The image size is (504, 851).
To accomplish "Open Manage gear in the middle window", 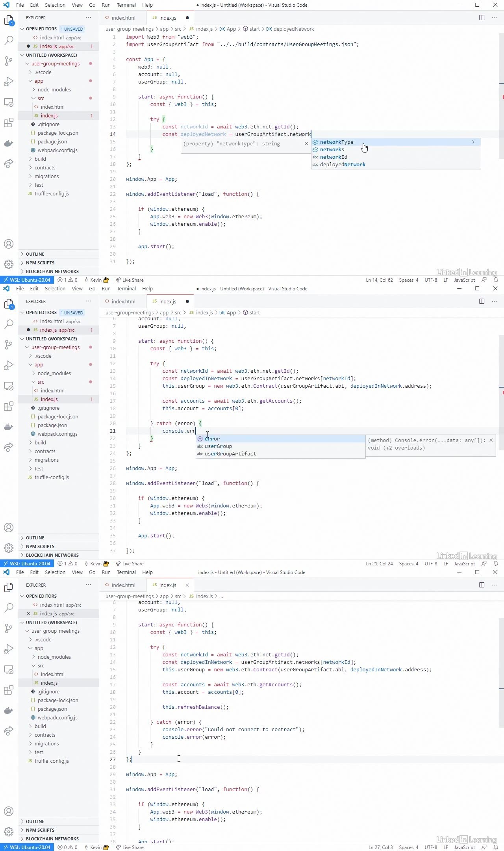I will pyautogui.click(x=9, y=548).
